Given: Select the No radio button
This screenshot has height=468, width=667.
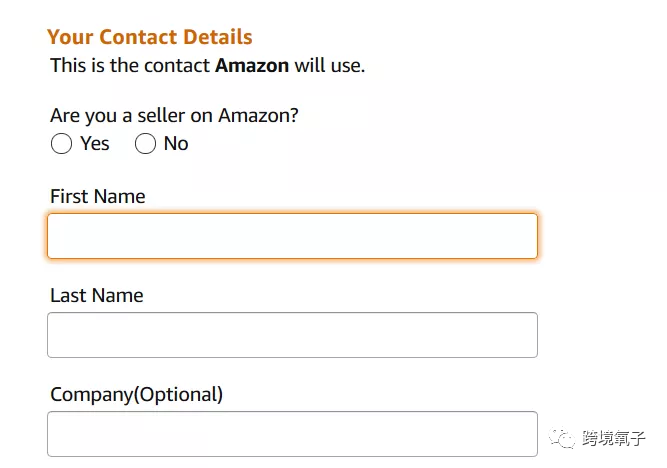Looking at the screenshot, I should 145,144.
